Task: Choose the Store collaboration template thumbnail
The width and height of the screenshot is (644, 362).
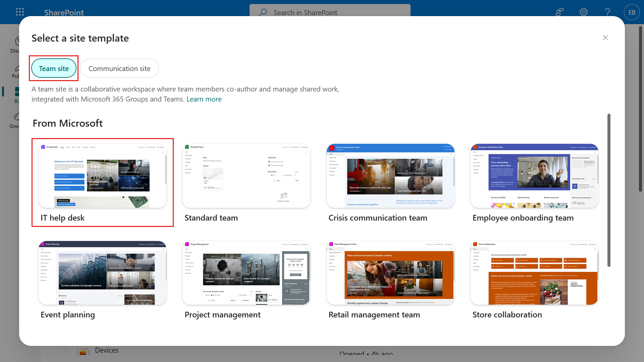Action: tap(534, 273)
